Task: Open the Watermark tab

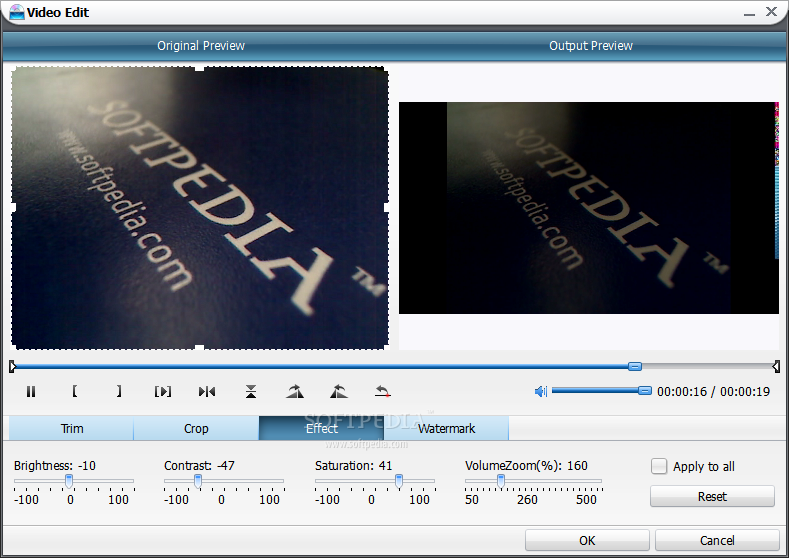Action: point(446,428)
